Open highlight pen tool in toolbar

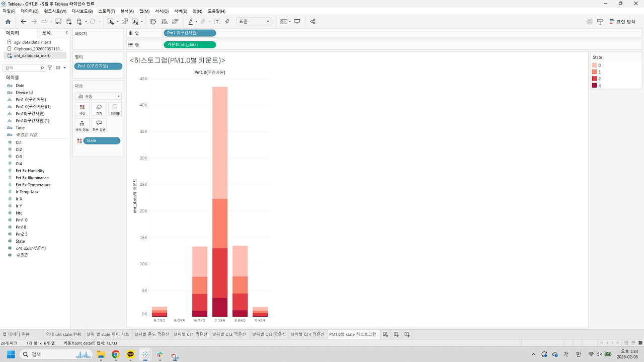point(191,22)
